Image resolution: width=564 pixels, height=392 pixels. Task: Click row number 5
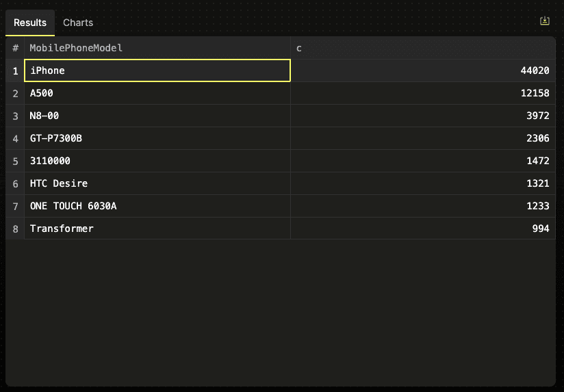tap(15, 161)
